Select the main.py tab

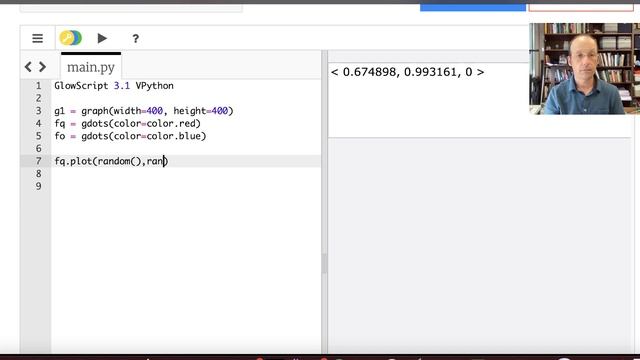pyautogui.click(x=91, y=67)
